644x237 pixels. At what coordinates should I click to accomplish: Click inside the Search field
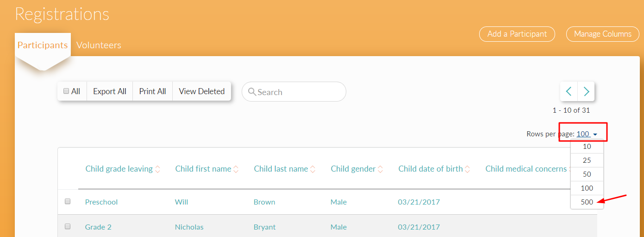tap(299, 92)
